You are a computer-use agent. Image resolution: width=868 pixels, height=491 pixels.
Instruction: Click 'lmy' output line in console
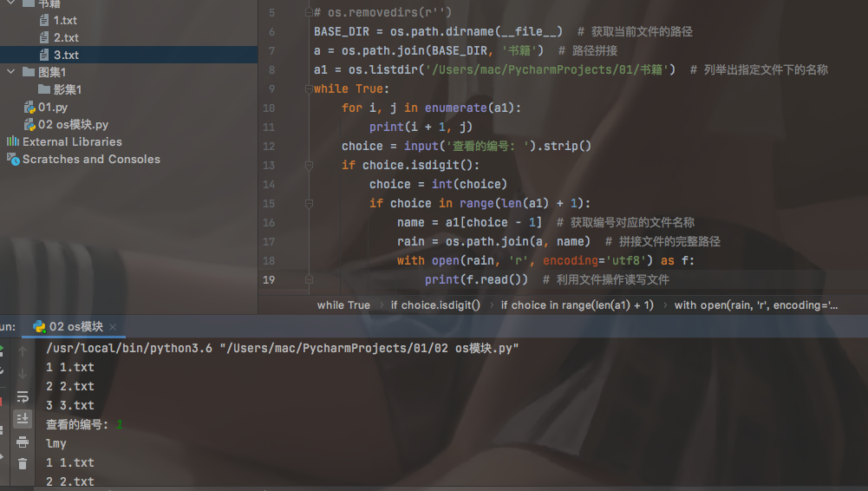55,443
